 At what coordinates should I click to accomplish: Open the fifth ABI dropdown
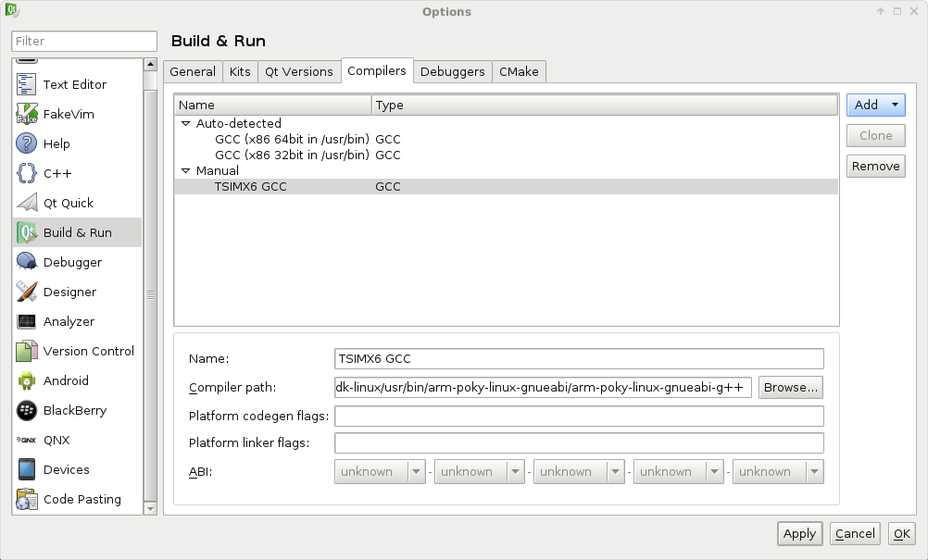pyautogui.click(x=778, y=472)
